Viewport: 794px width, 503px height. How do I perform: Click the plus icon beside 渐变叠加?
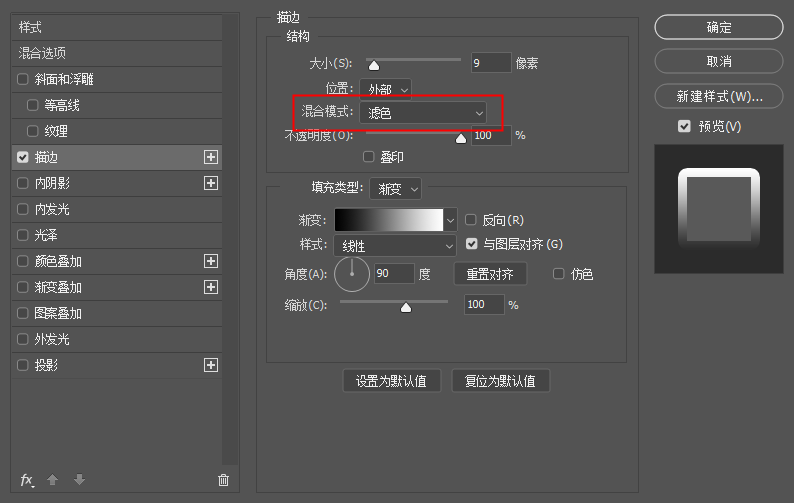(211, 287)
